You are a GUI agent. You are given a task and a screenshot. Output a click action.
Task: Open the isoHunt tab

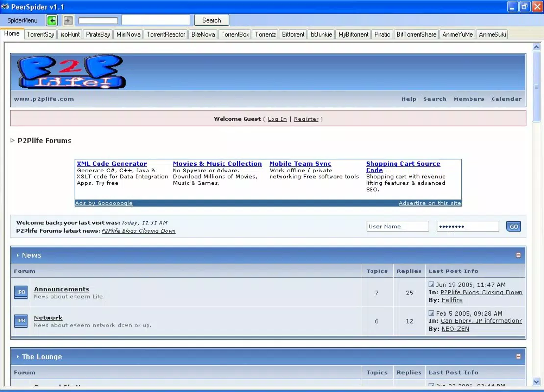pos(70,34)
